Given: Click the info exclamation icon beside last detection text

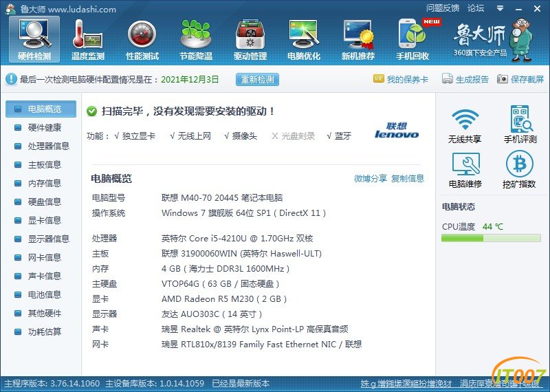Looking at the screenshot, I should coord(11,79).
